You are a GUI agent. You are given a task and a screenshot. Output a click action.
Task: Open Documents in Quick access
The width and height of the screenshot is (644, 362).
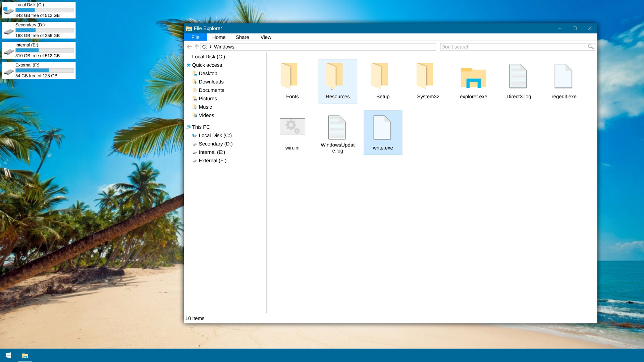(x=211, y=90)
